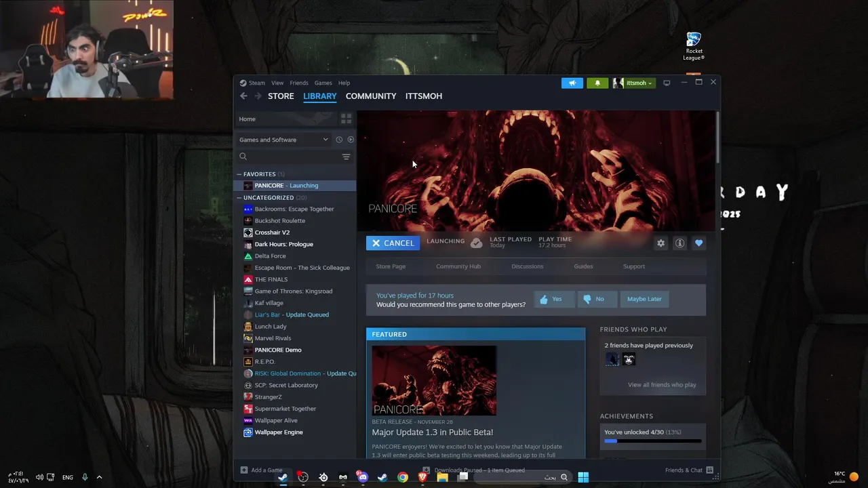Open PANICORE Community Hub
This screenshot has width=868, height=488.
(x=458, y=266)
